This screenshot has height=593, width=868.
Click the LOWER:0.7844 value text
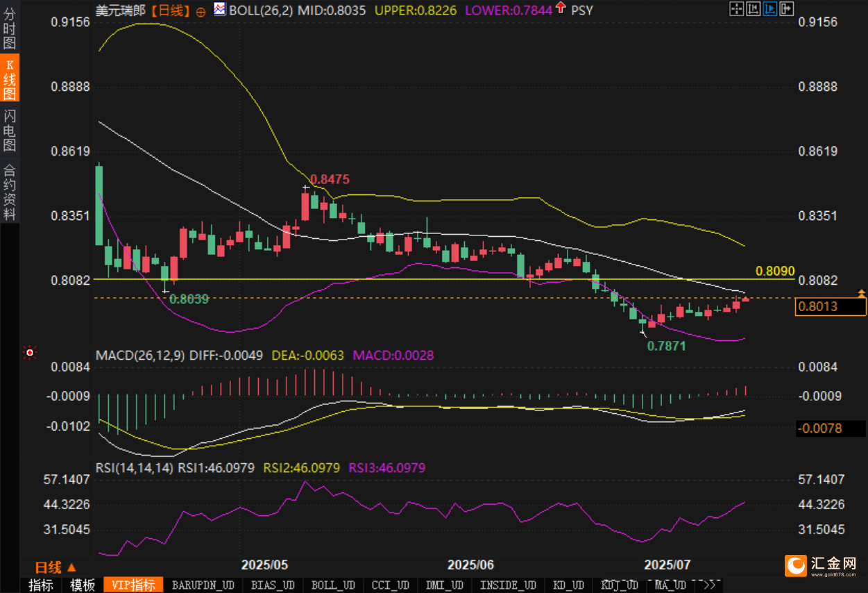pyautogui.click(x=507, y=10)
